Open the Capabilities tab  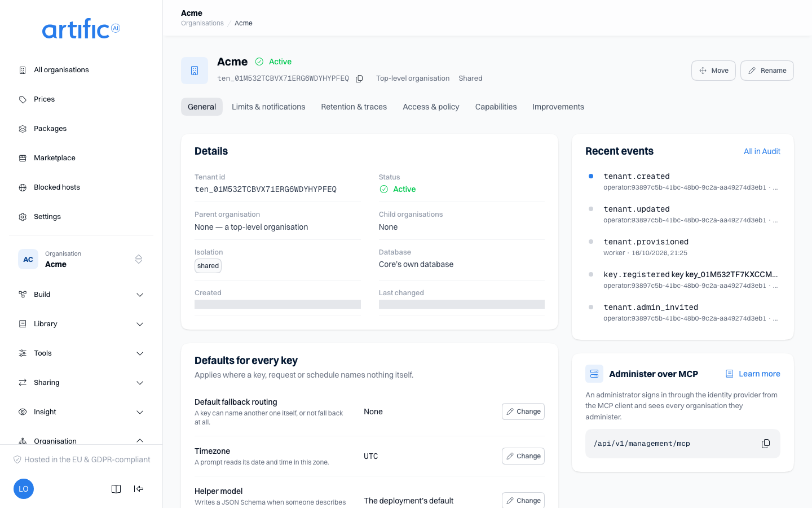click(x=496, y=107)
